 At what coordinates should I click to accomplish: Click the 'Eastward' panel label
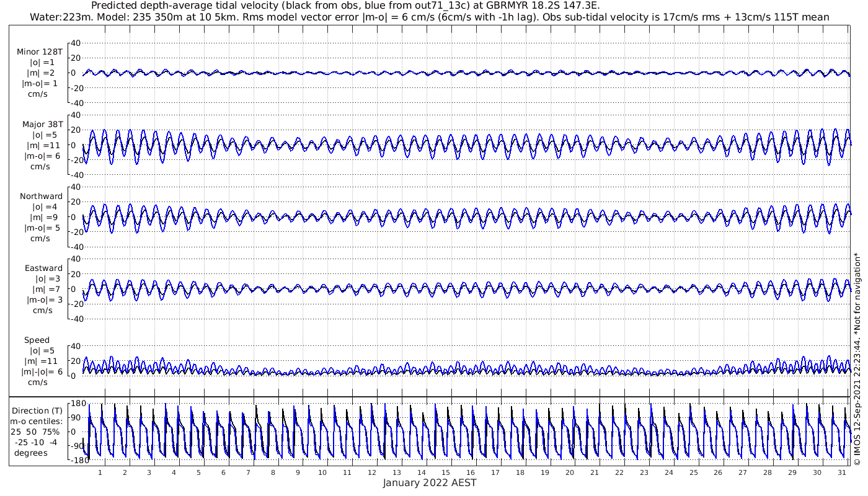[x=43, y=268]
